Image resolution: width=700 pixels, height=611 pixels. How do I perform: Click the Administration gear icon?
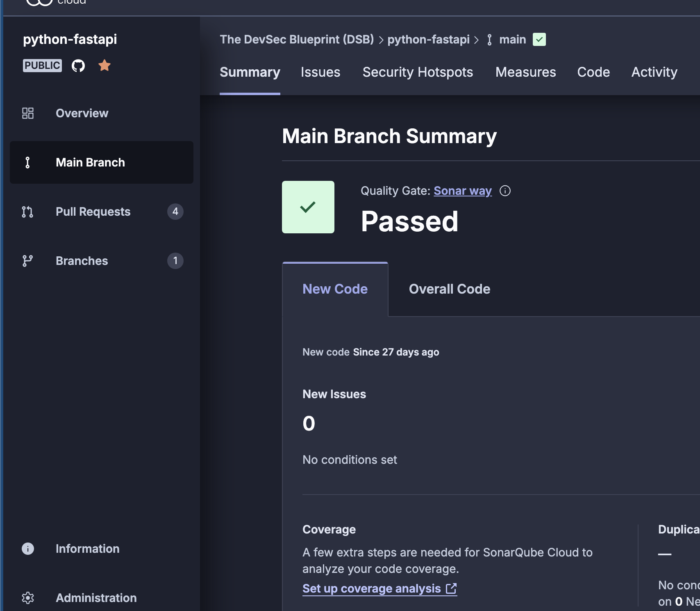[x=28, y=598]
